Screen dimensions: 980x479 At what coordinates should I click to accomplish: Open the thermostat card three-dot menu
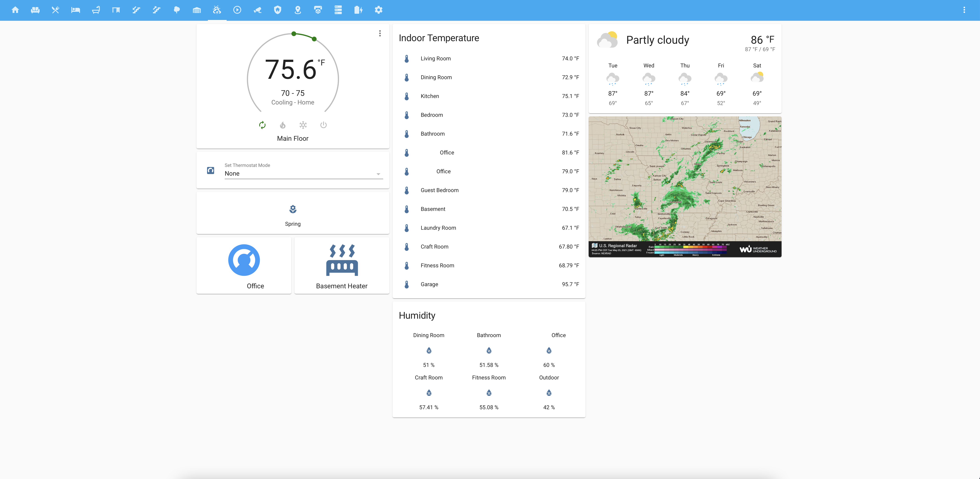(380, 34)
